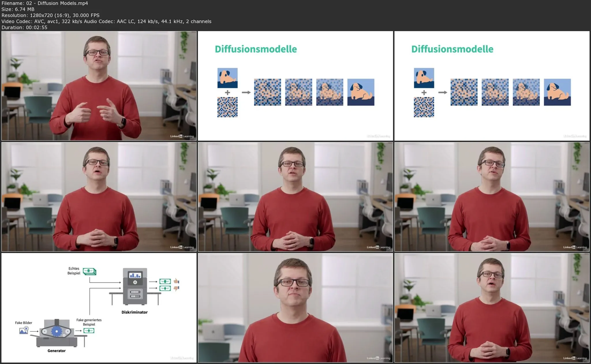
Task: Click the thumbs-down icon in diagram
Action: tap(176, 288)
